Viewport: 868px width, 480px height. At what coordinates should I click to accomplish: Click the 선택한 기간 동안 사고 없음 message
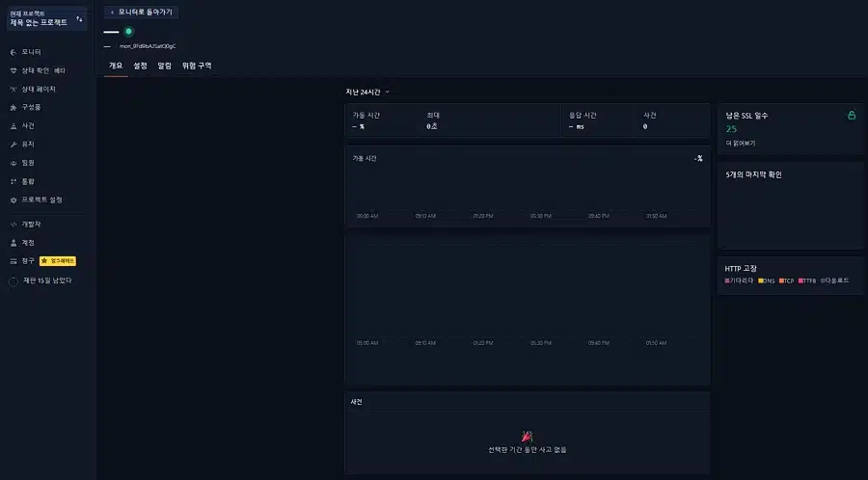[527, 450]
